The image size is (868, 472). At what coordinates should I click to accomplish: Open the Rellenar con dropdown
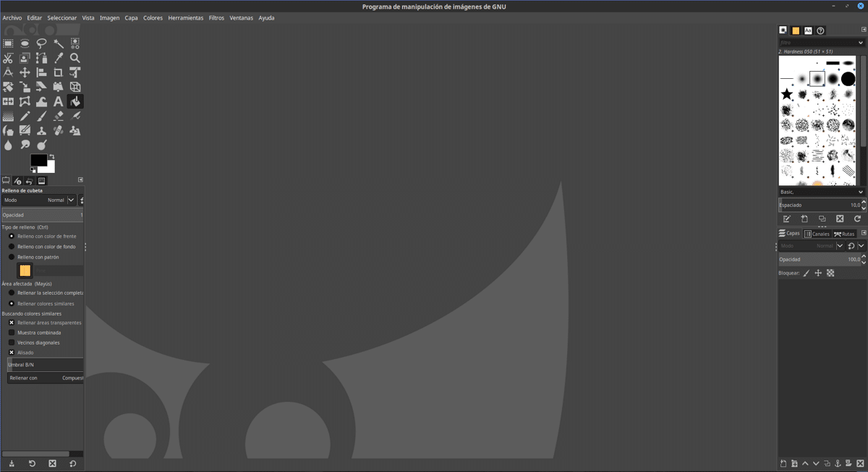tap(46, 378)
